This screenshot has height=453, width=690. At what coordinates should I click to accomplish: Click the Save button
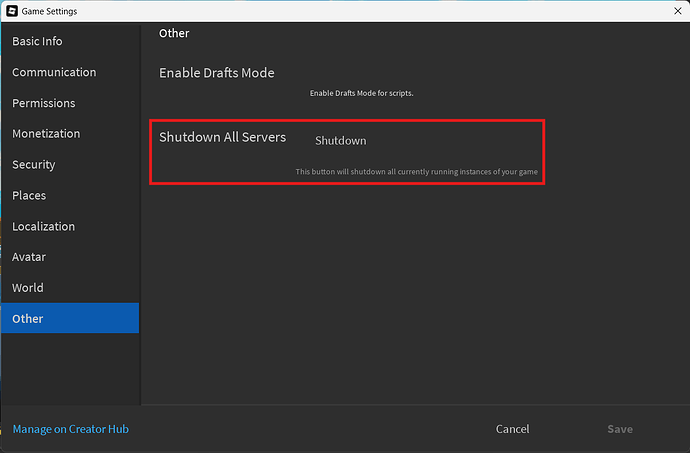click(620, 429)
